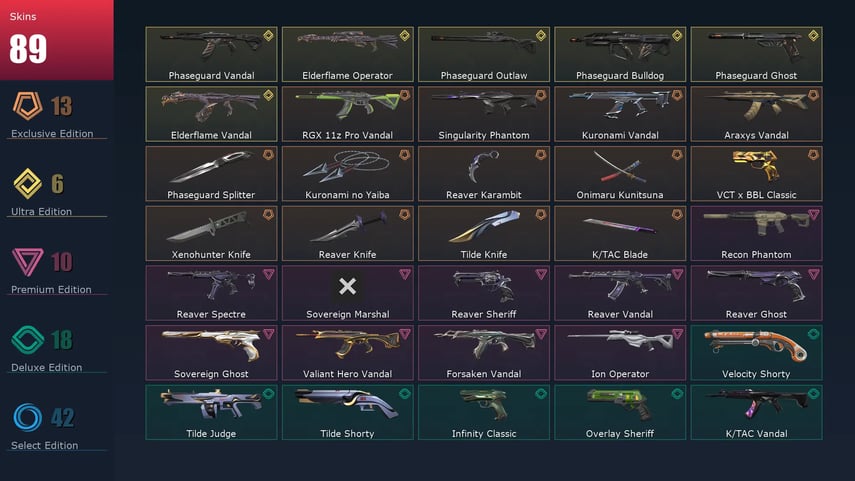Click the Ultra Edition diamond icon
The image size is (855, 481).
(27, 184)
